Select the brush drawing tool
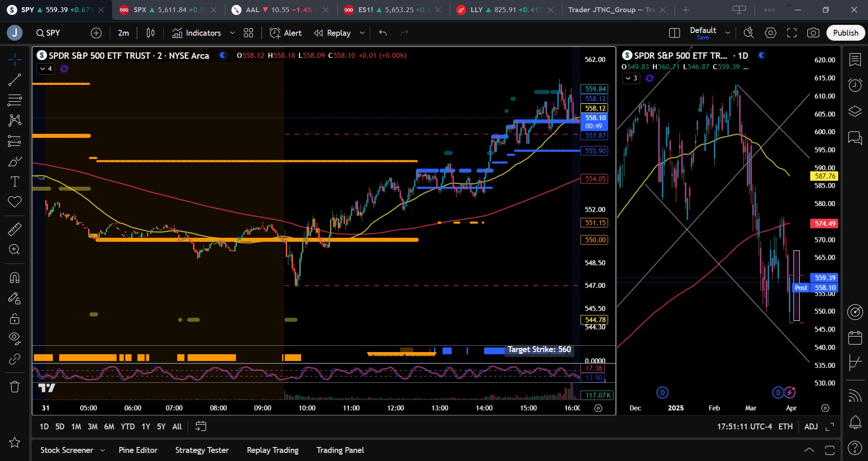 [x=14, y=161]
